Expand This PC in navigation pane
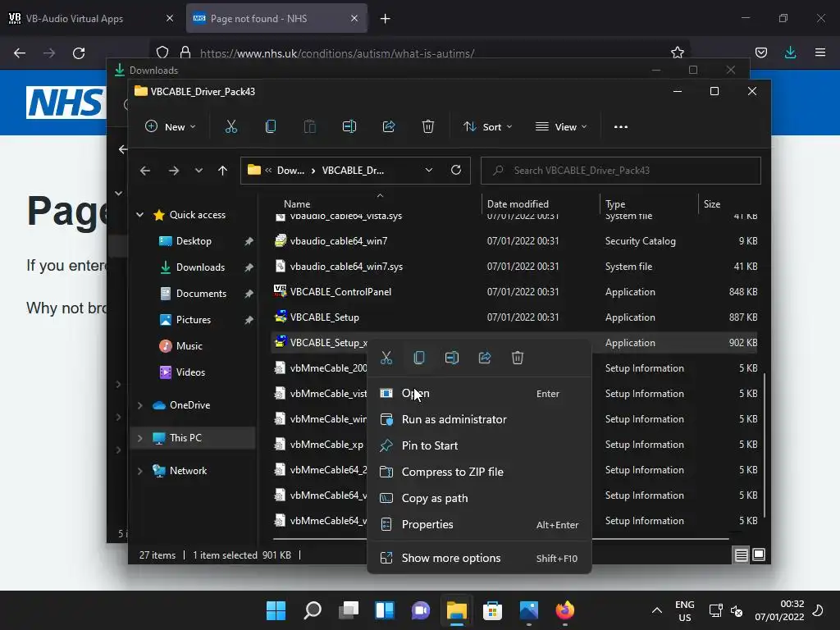 (139, 438)
